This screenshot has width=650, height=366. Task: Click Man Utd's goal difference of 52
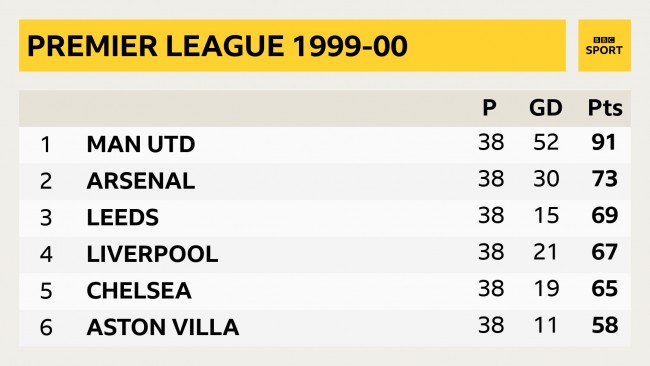click(546, 142)
